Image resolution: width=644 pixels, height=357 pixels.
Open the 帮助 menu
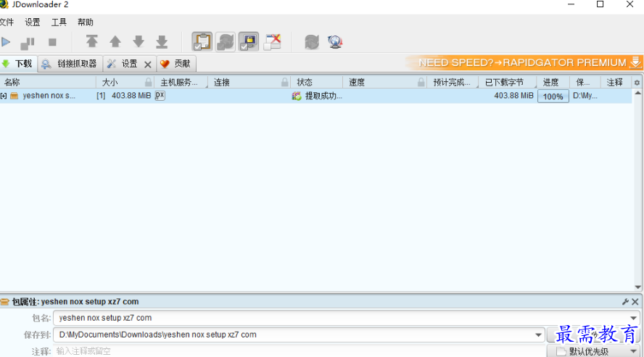point(86,22)
